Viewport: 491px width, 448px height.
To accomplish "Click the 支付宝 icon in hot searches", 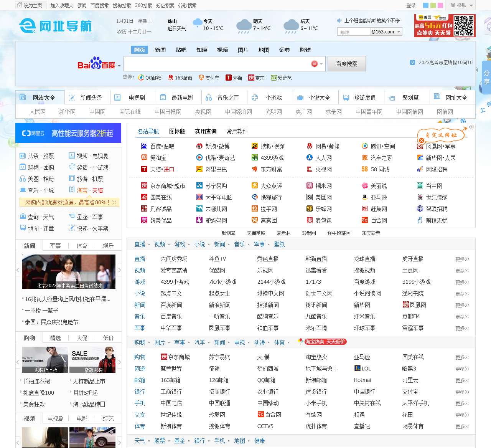I will [x=201, y=78].
